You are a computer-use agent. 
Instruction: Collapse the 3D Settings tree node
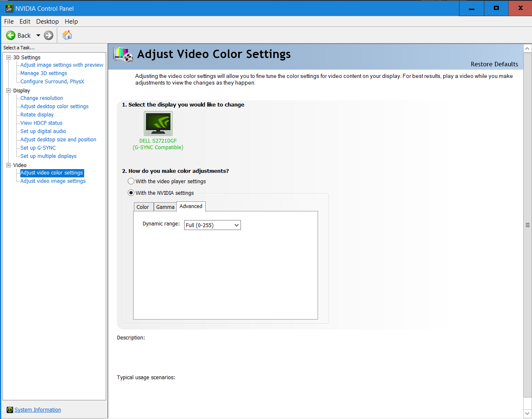pyautogui.click(x=8, y=58)
